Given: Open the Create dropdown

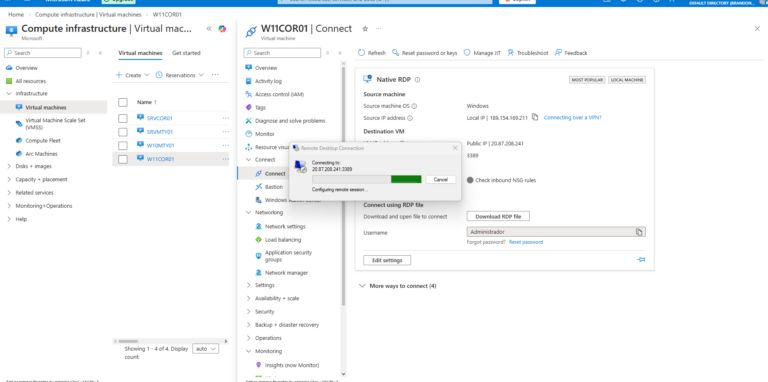Looking at the screenshot, I should pos(132,75).
